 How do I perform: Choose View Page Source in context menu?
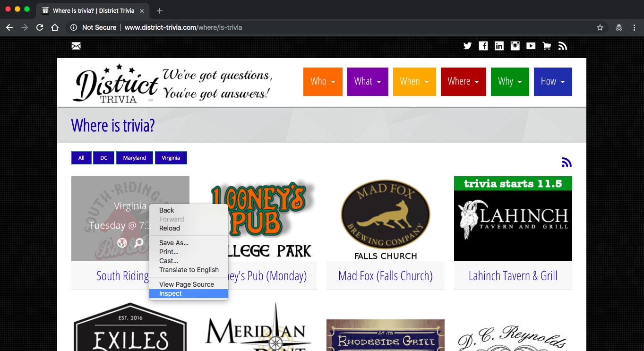click(189, 284)
